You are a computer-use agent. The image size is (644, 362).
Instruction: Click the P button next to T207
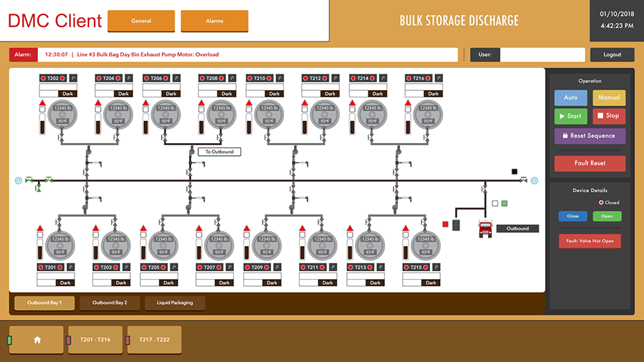[230, 267]
